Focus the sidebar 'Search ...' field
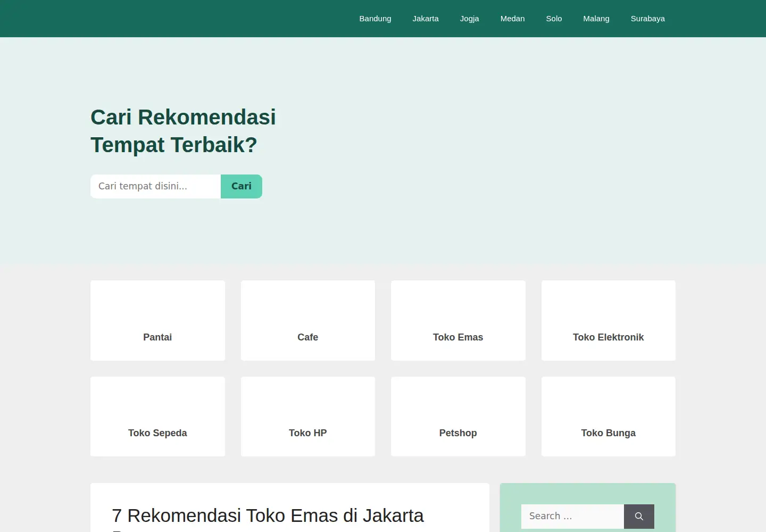 pyautogui.click(x=572, y=516)
